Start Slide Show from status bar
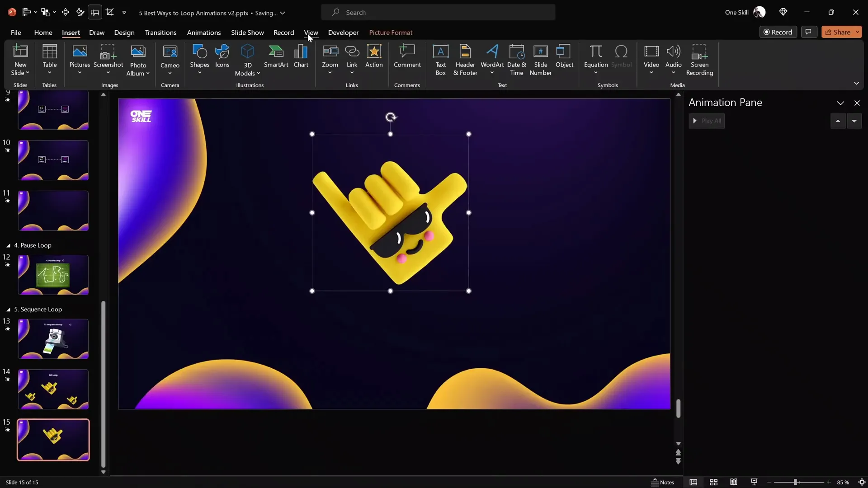 coord(754,482)
